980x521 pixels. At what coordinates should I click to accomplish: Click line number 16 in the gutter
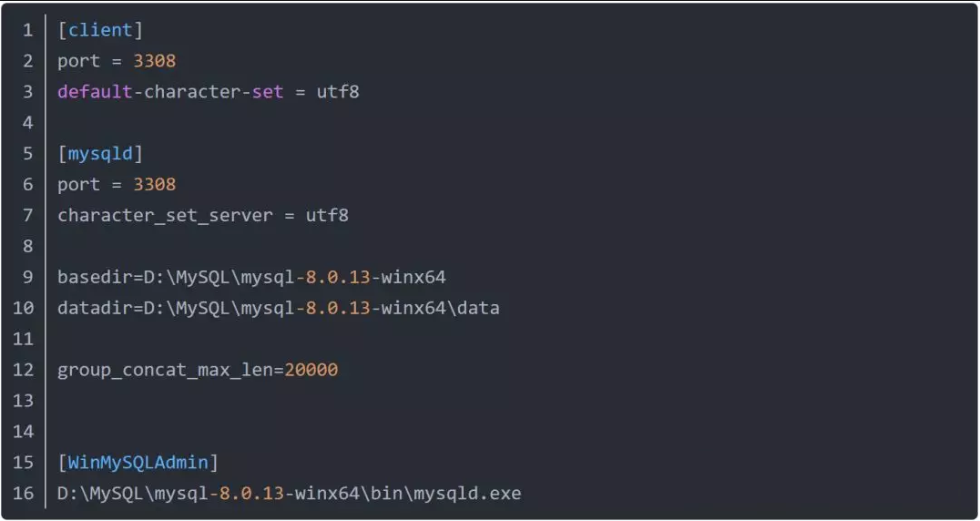(x=23, y=494)
